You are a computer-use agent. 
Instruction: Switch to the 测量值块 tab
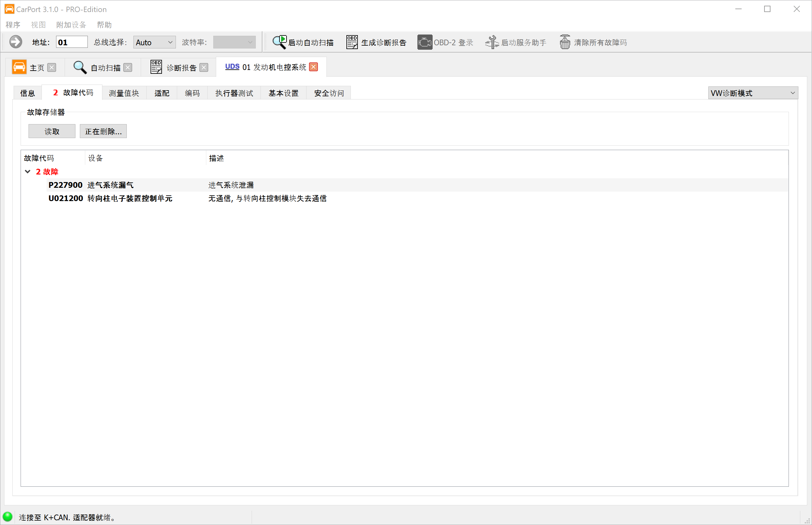point(124,93)
